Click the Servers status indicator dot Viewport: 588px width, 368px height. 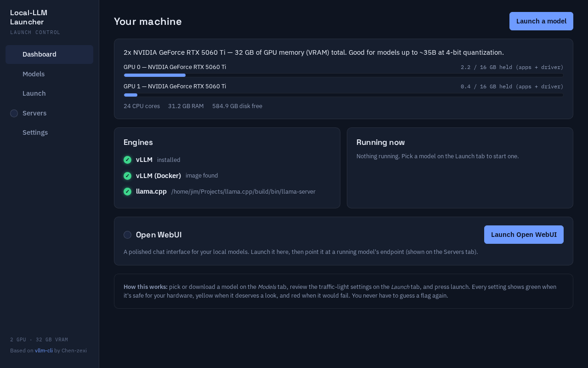(14, 113)
